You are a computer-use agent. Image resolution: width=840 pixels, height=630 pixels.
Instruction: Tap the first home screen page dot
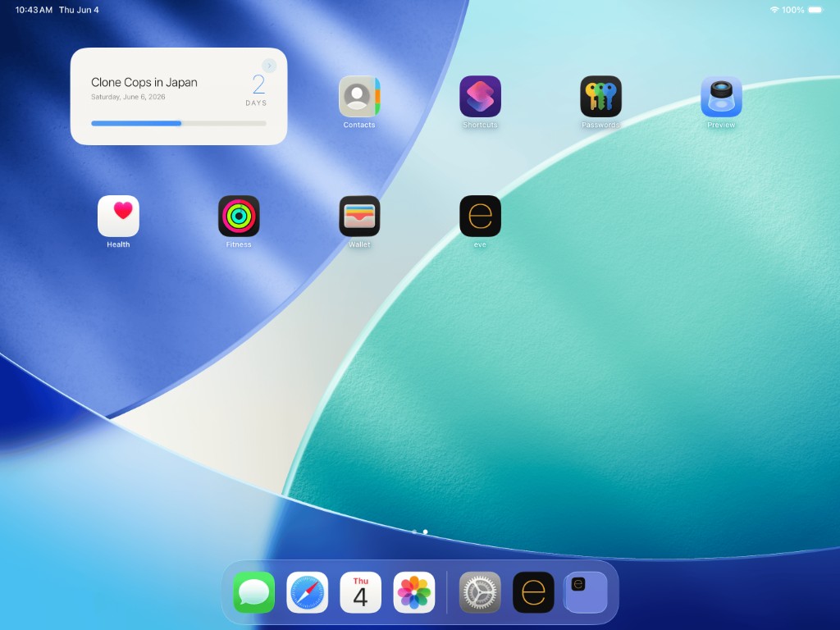(414, 532)
